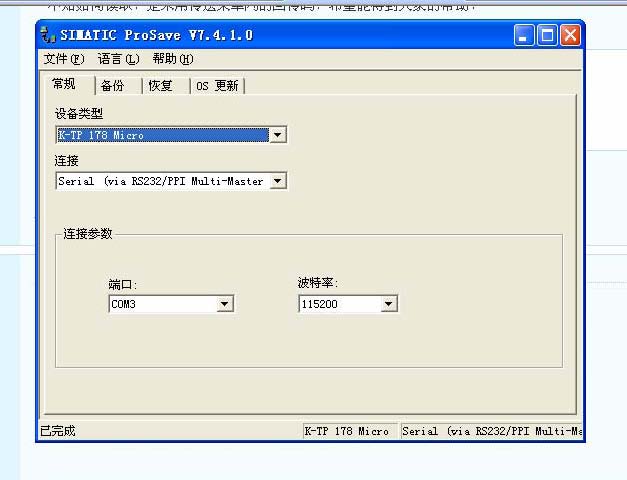This screenshot has height=480, width=627.
Task: Click the SIMATIC ProSave title bar text
Action: coord(158,35)
